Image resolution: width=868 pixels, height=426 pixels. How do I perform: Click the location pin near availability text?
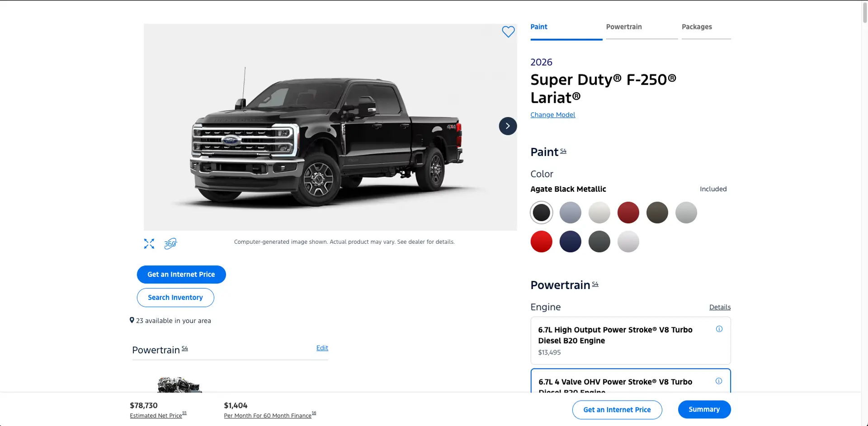132,320
